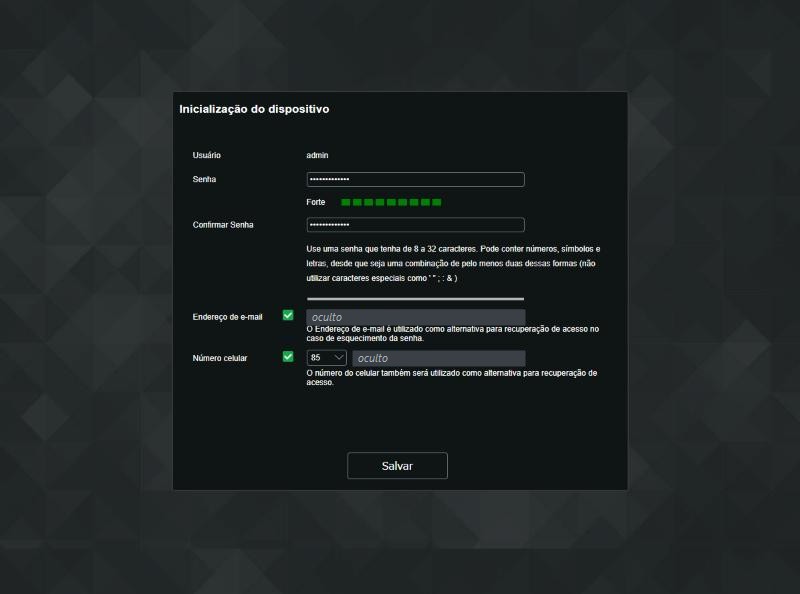
Task: Click the e-mail recovery hint text
Action: 453,334
